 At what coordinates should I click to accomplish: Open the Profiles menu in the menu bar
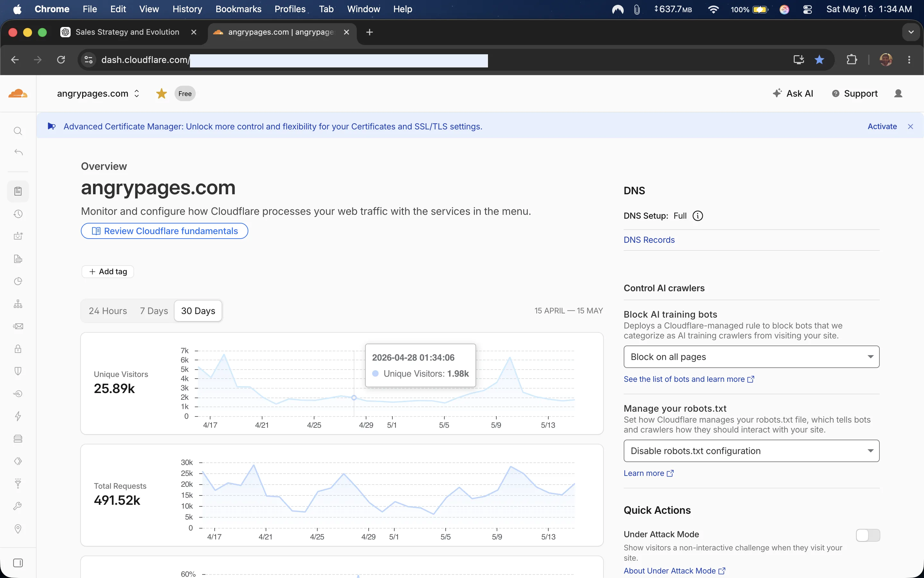[x=290, y=9]
